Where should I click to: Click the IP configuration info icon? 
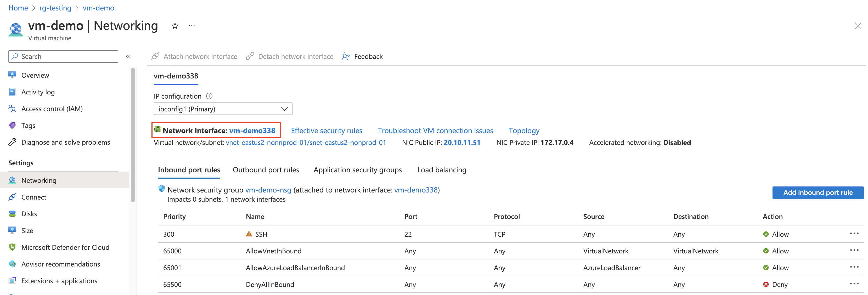point(209,96)
